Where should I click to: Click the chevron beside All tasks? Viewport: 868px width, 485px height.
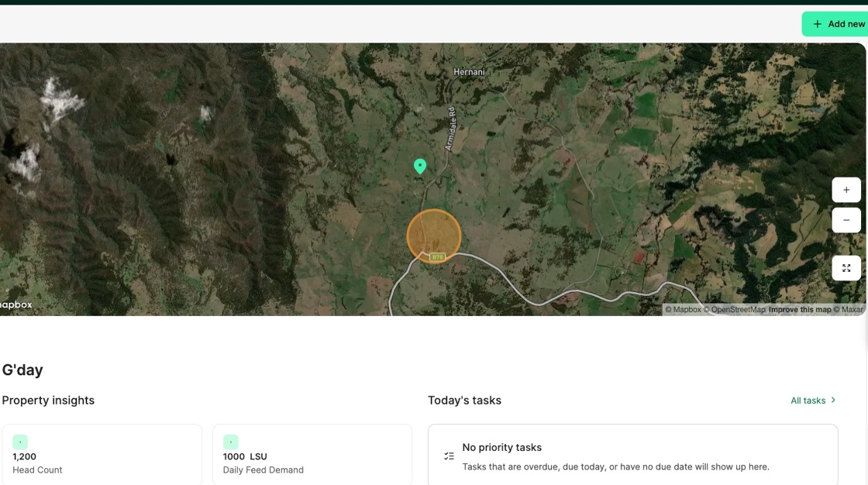click(x=833, y=400)
